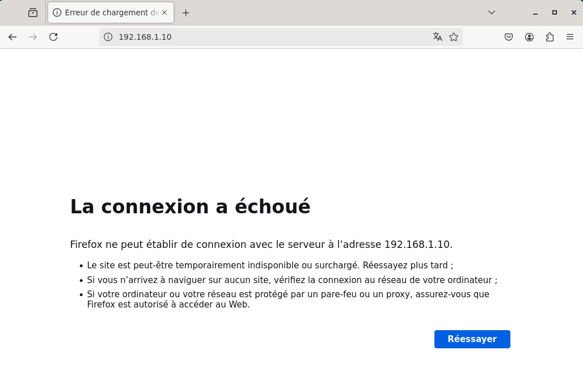
Task: Open a new tab
Action: (x=185, y=12)
